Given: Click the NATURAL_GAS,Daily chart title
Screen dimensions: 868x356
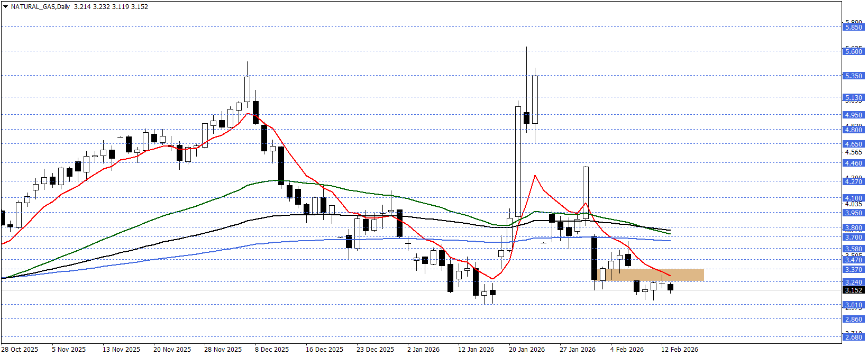Looking at the screenshot, I should pos(40,7).
